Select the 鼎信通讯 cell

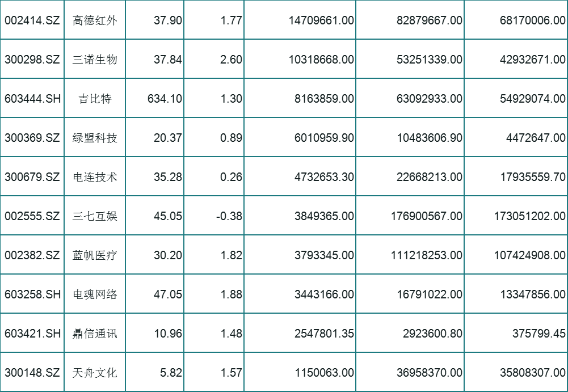[95, 332]
